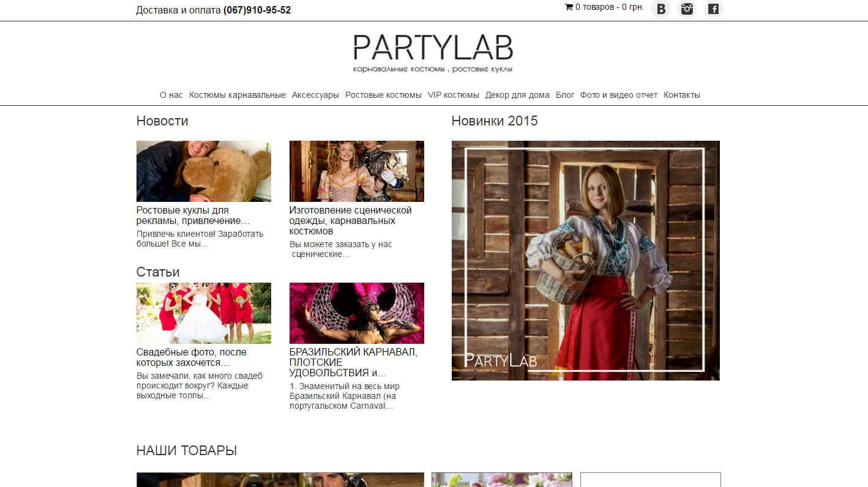Go to 'Контакты' menu item
This screenshot has height=487, width=868.
(x=682, y=95)
